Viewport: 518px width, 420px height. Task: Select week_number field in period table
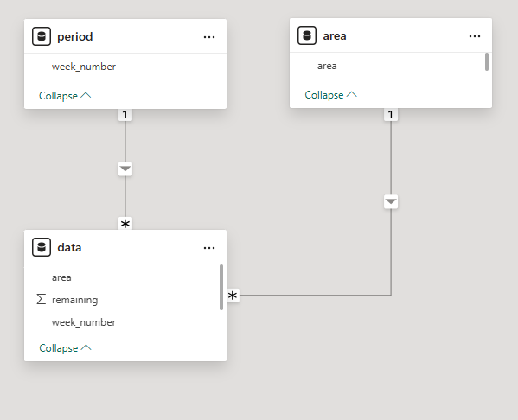(84, 67)
